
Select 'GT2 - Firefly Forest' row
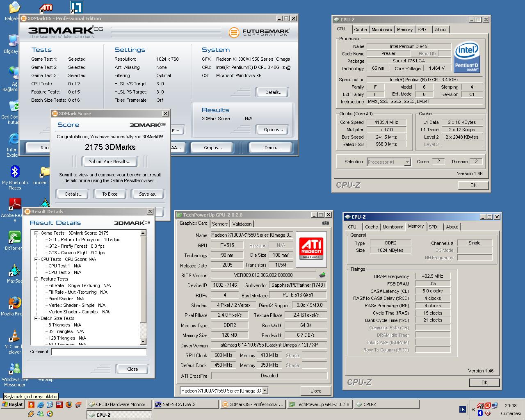pyautogui.click(x=76, y=246)
